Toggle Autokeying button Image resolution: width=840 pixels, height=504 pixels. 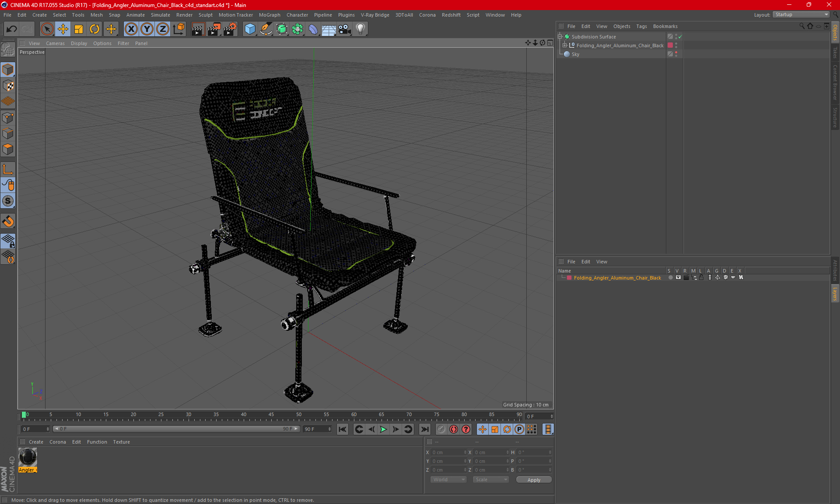pos(454,429)
